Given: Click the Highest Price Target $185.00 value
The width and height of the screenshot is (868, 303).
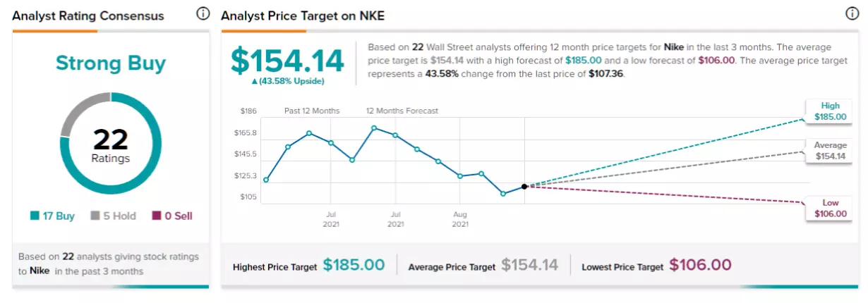Looking at the screenshot, I should [354, 265].
